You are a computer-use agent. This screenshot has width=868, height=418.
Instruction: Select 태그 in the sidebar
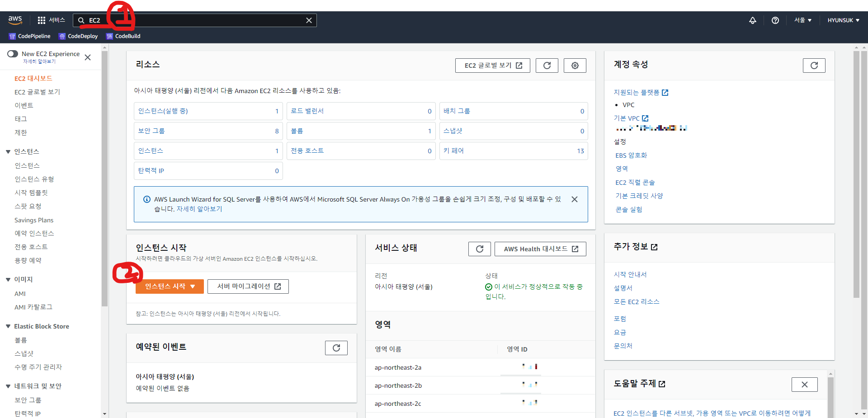[x=21, y=119]
